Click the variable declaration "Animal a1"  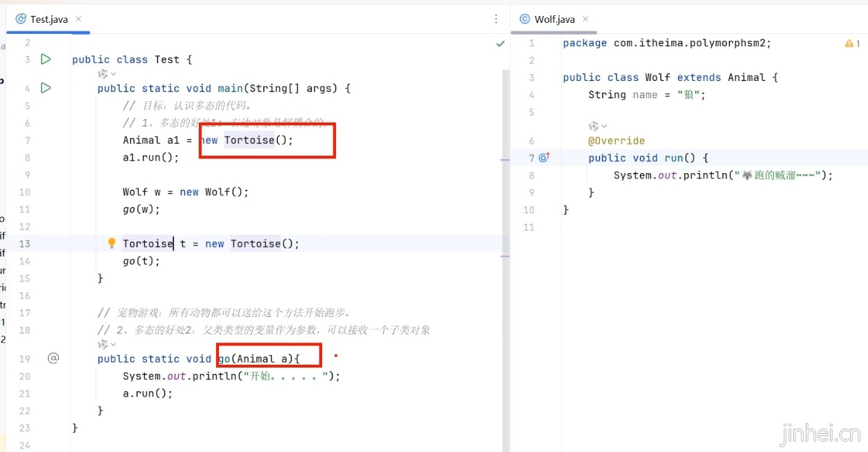click(151, 141)
